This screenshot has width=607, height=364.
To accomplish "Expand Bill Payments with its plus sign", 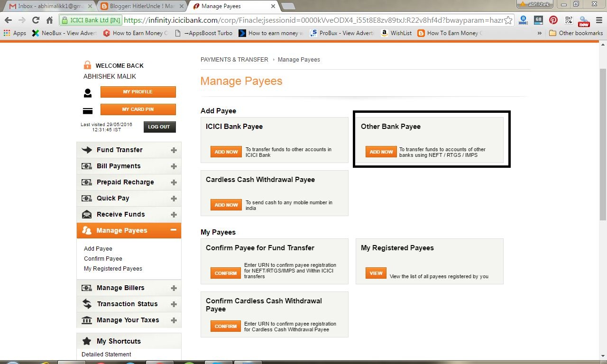I will [174, 166].
